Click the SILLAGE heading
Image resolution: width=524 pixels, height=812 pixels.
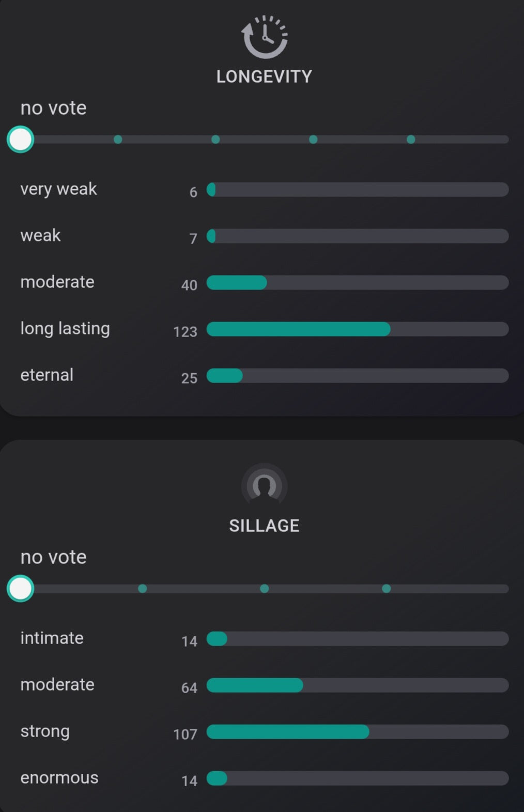(264, 526)
